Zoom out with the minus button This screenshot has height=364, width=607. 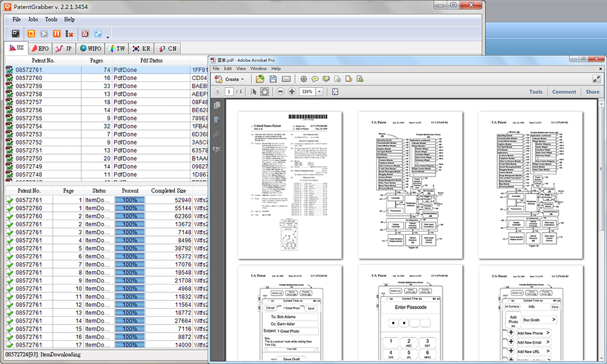point(280,92)
